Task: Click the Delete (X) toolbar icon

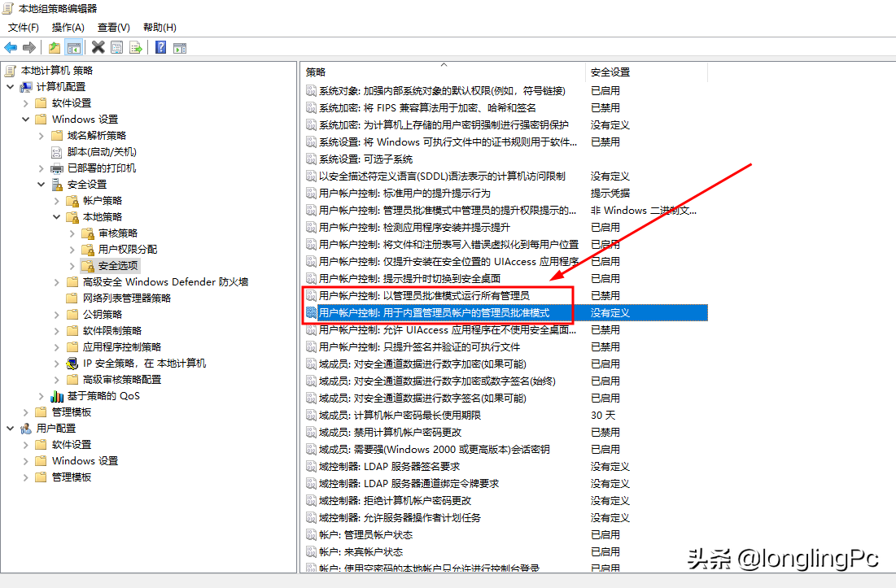Action: tap(98, 47)
